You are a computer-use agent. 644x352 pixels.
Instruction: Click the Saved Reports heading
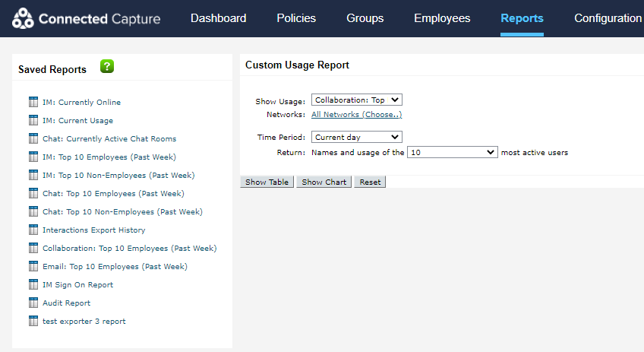52,69
